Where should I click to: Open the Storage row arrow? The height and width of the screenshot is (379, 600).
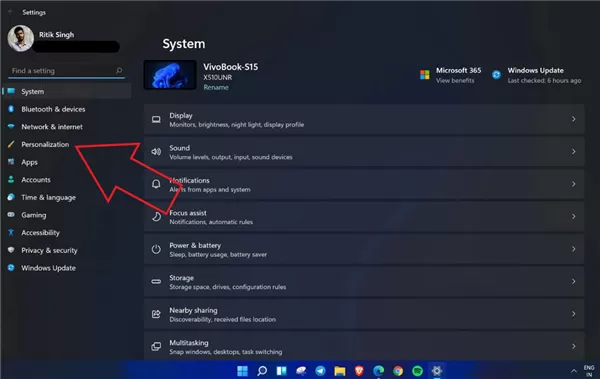click(x=574, y=281)
